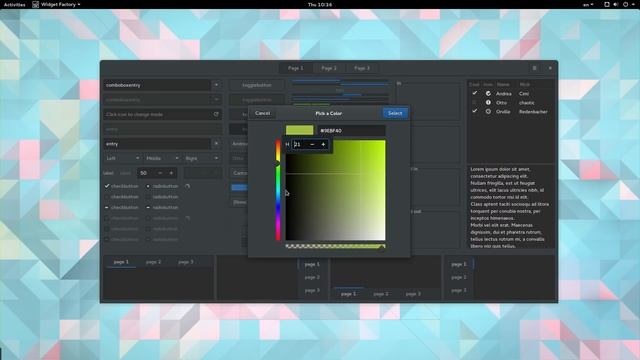Click the olive-green color preview swatch

click(300, 131)
